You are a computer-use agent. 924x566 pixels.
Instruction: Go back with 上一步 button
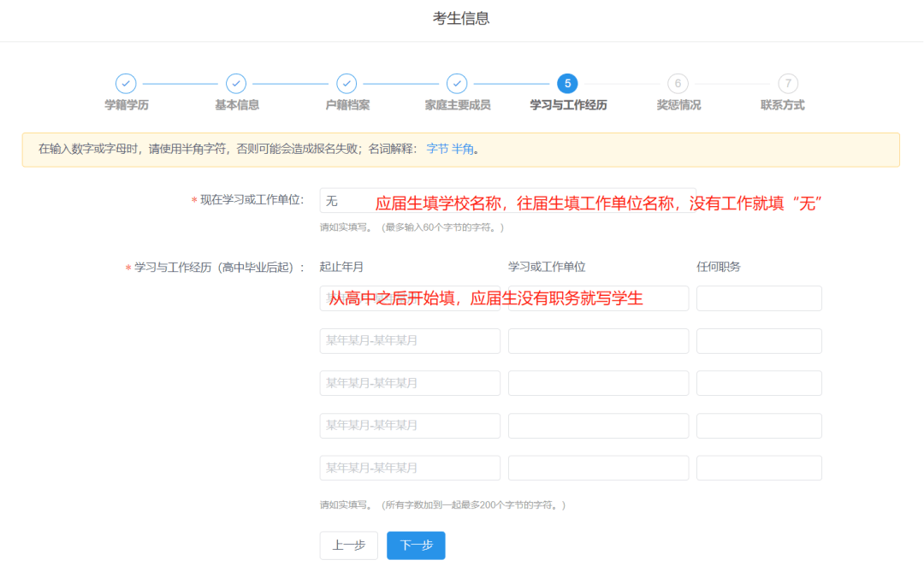(x=349, y=545)
